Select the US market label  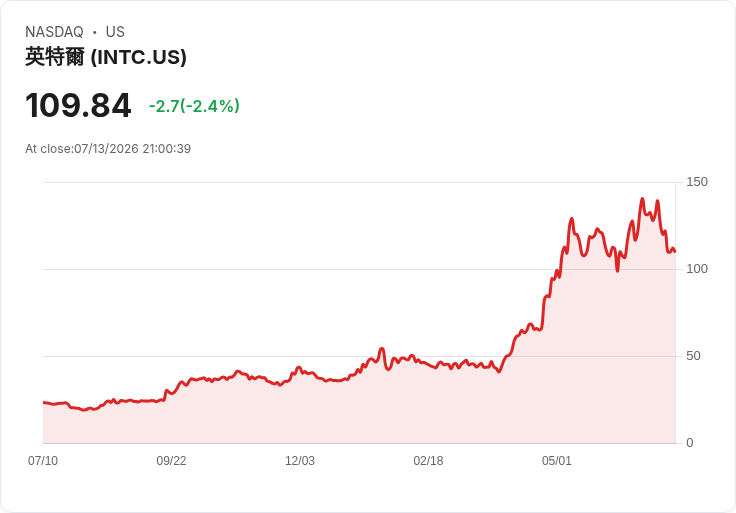pos(115,31)
